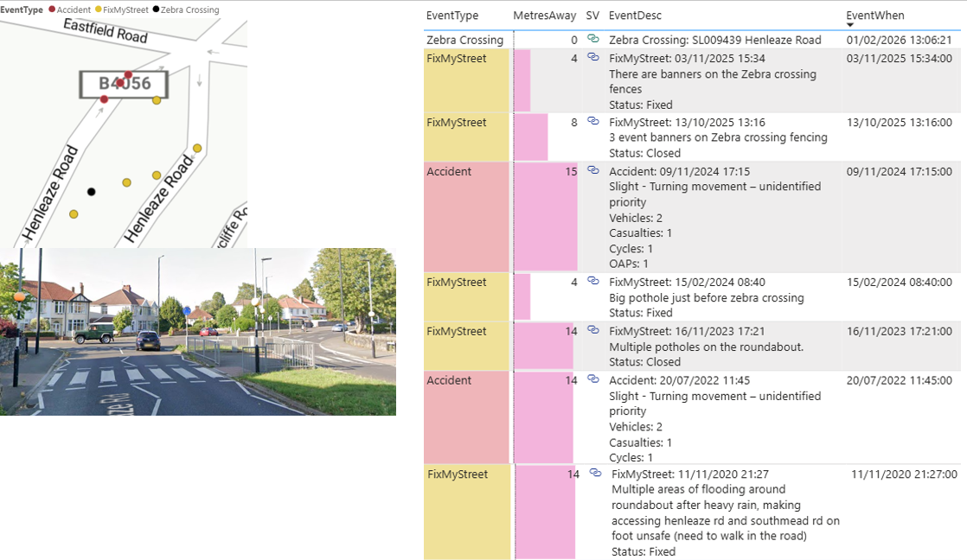Open link icon for big pothole report row
This screenshot has width=967, height=560.
[592, 281]
